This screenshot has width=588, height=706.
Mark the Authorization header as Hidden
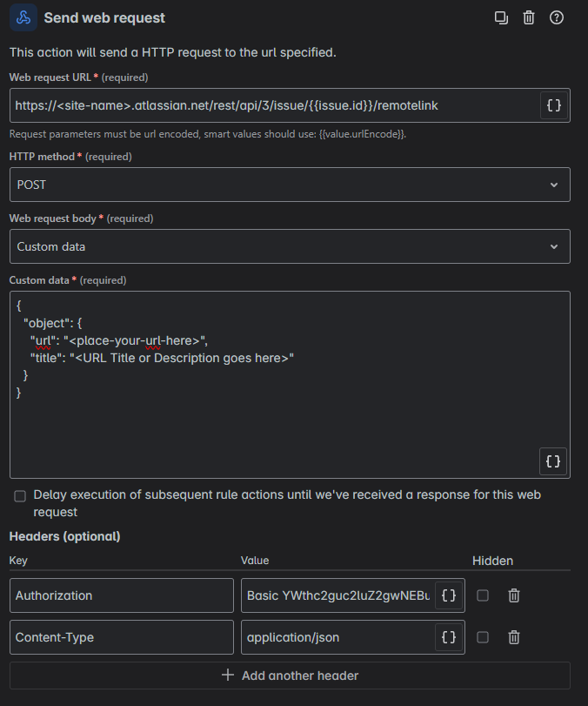483,595
